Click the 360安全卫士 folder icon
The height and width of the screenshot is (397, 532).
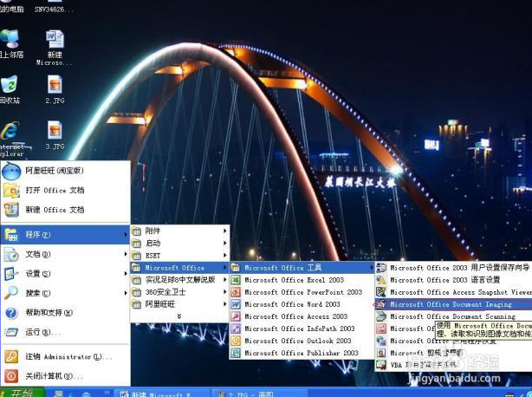click(x=136, y=292)
